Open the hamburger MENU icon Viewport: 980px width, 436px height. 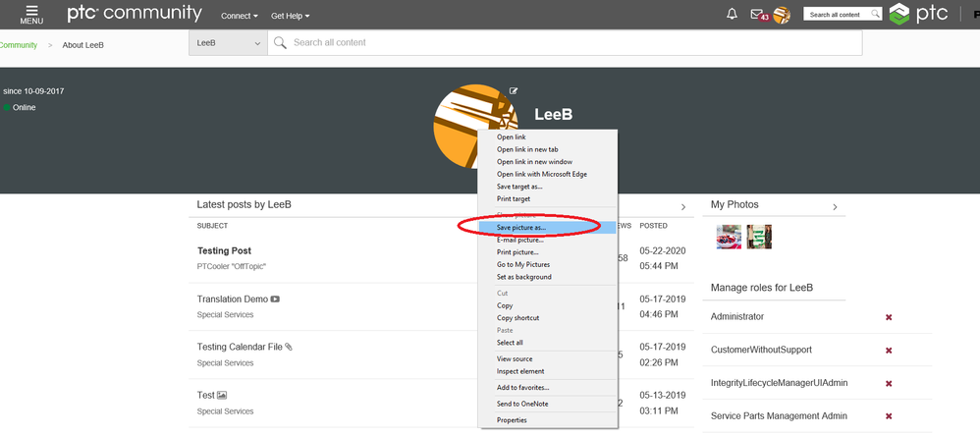tap(30, 14)
